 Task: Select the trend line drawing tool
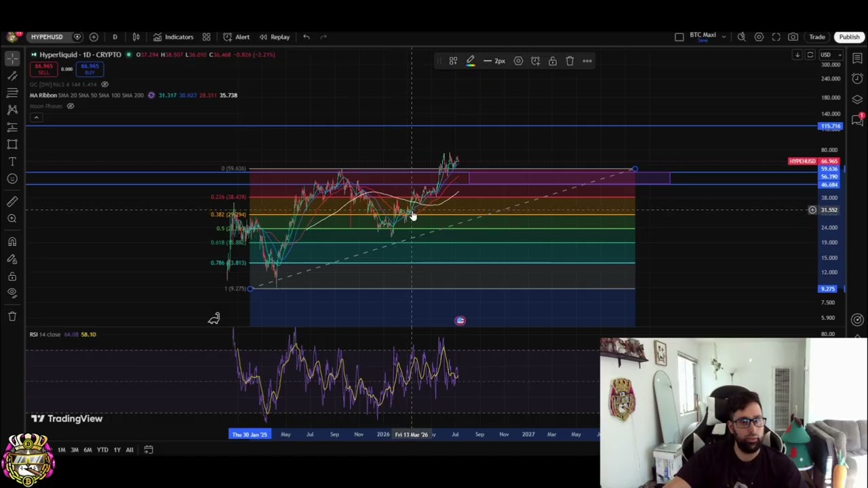tap(12, 76)
